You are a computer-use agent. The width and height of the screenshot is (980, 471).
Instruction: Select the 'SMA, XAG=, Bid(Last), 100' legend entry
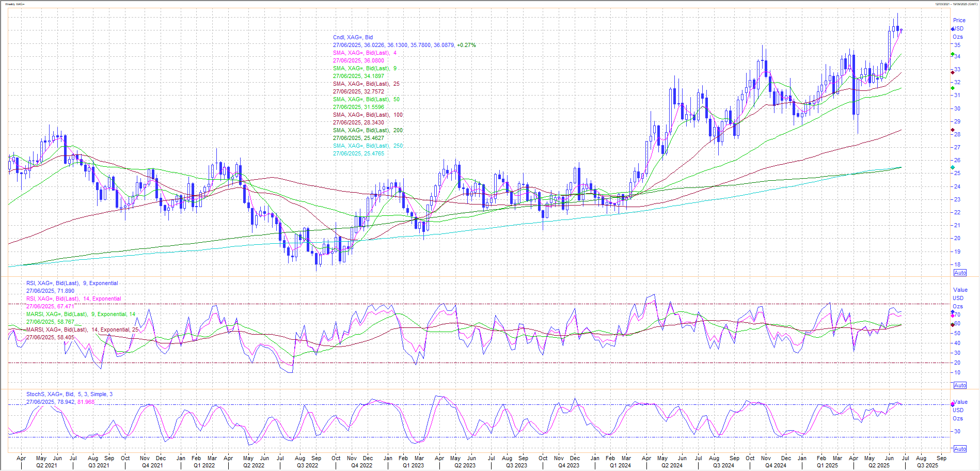pyautogui.click(x=368, y=115)
